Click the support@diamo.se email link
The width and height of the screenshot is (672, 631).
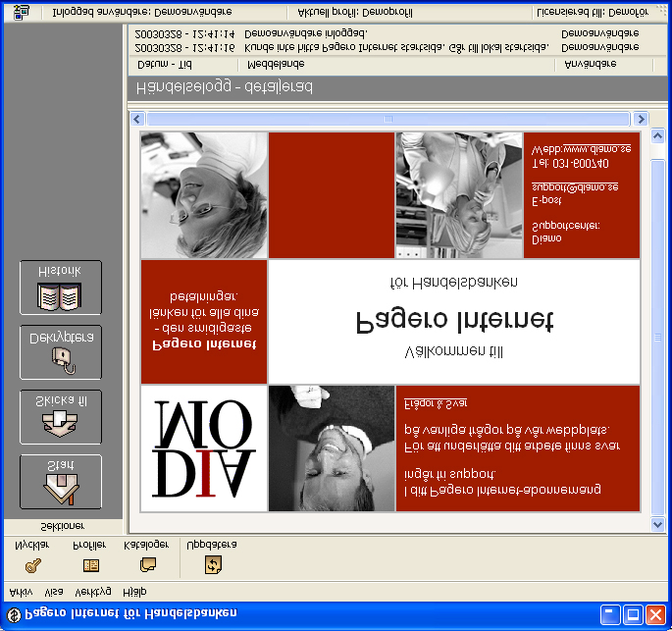575,187
